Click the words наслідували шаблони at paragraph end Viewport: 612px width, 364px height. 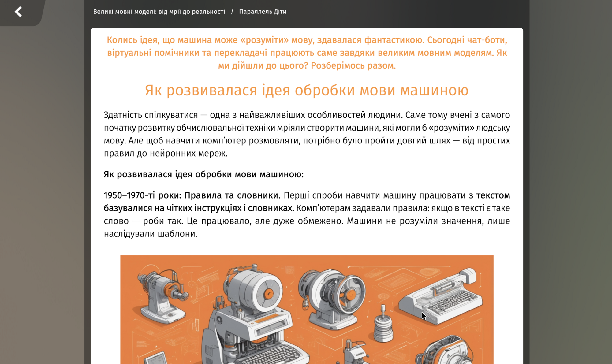click(x=150, y=233)
